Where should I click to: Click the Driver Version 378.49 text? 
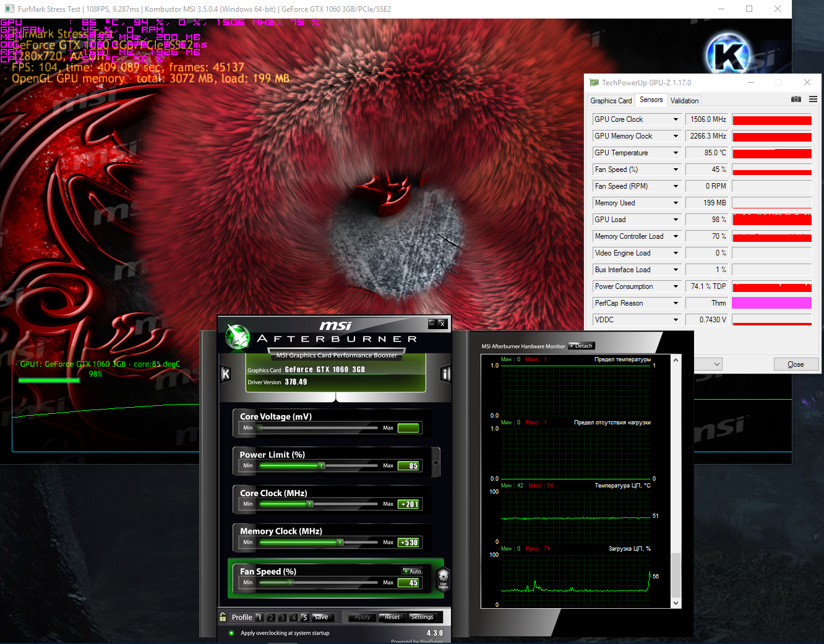pyautogui.click(x=277, y=382)
